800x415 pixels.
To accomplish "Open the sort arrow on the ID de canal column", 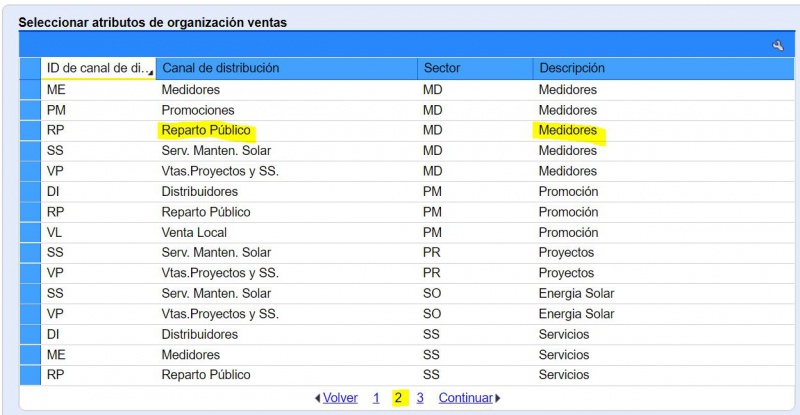I will pyautogui.click(x=152, y=75).
